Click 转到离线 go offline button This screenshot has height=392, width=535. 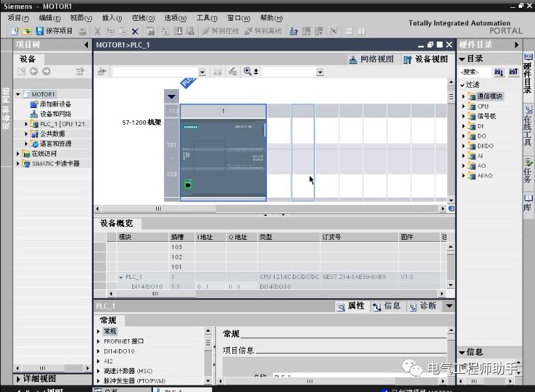click(x=263, y=31)
